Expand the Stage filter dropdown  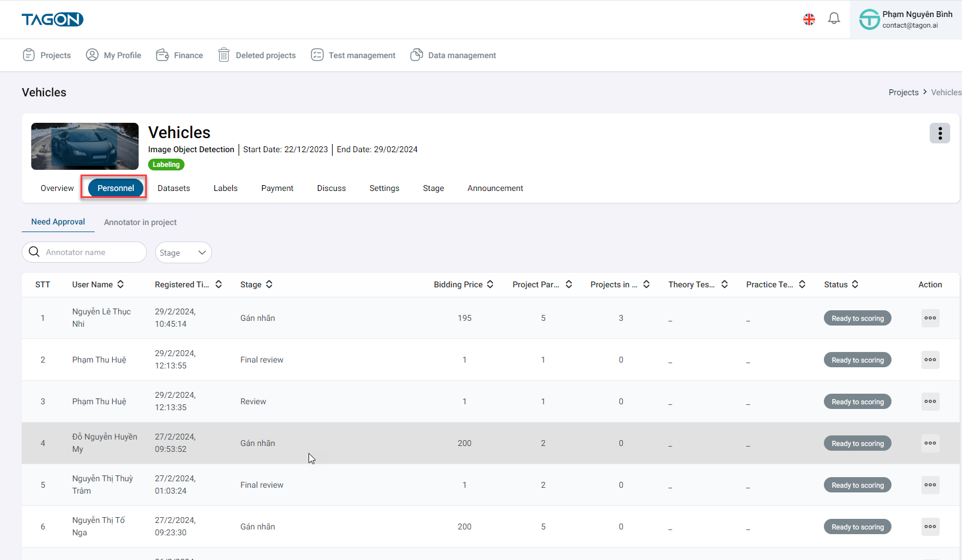coord(183,253)
